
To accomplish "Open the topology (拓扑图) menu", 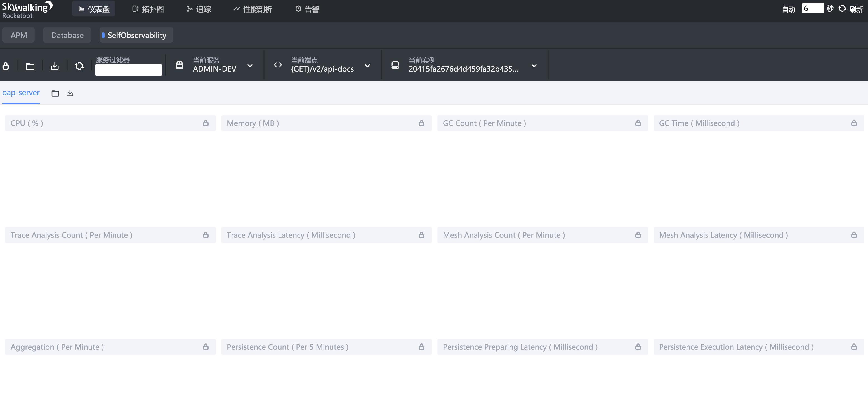I will (x=148, y=9).
